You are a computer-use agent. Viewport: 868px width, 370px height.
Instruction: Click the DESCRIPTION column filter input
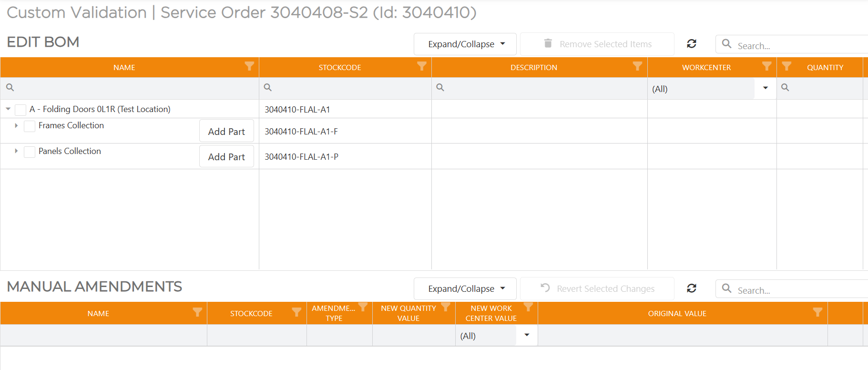pos(540,88)
